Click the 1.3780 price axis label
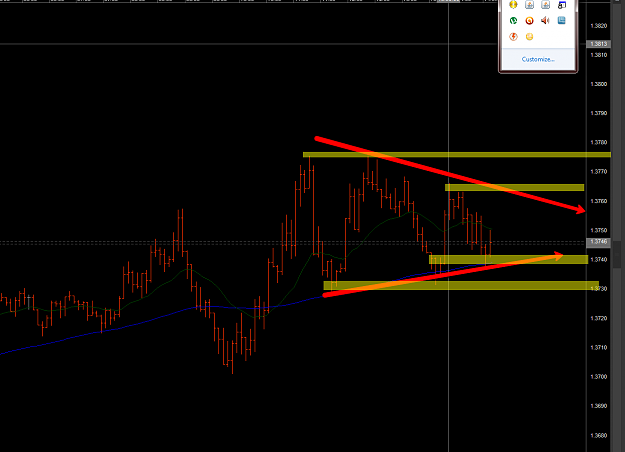The width and height of the screenshot is (625, 452). pyautogui.click(x=599, y=142)
